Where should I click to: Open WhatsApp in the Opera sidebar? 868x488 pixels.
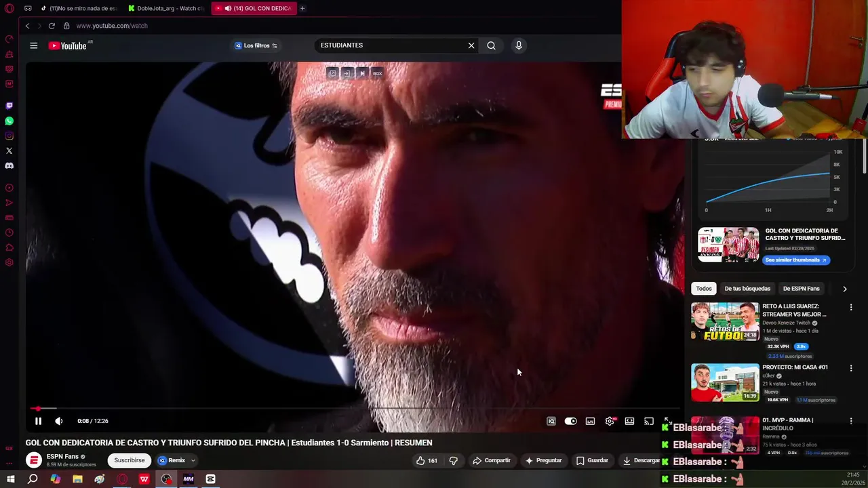click(x=9, y=121)
